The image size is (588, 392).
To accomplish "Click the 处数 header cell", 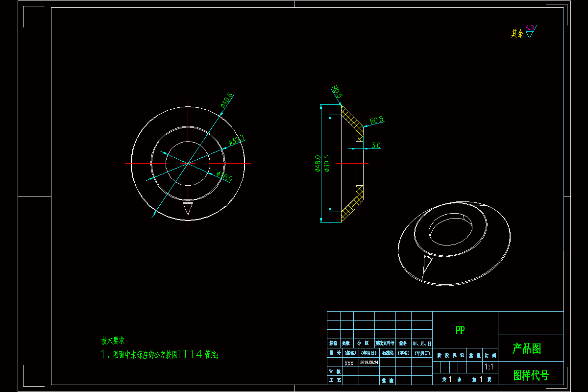I will pos(347,343).
